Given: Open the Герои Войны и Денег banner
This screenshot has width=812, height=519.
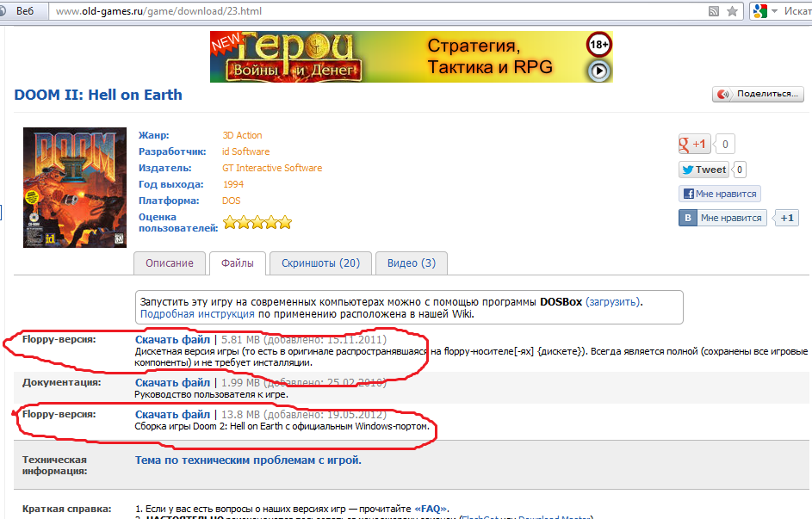Looking at the screenshot, I should click(x=412, y=57).
